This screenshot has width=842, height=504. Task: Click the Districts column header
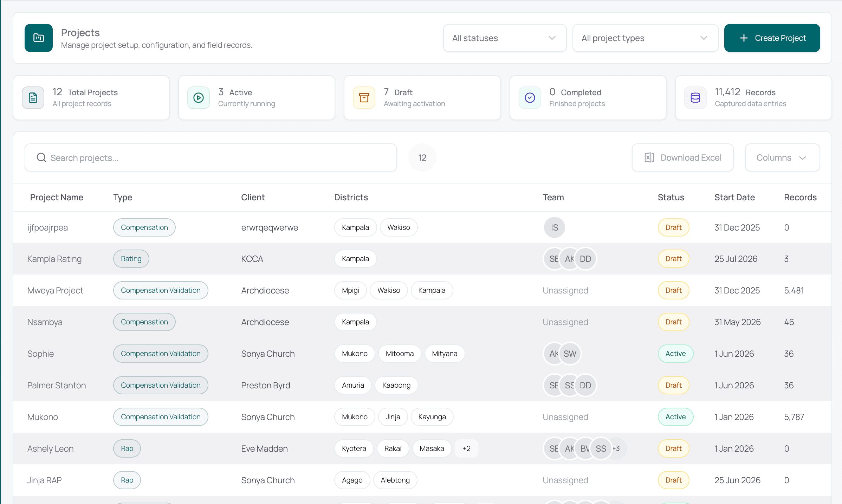(351, 197)
